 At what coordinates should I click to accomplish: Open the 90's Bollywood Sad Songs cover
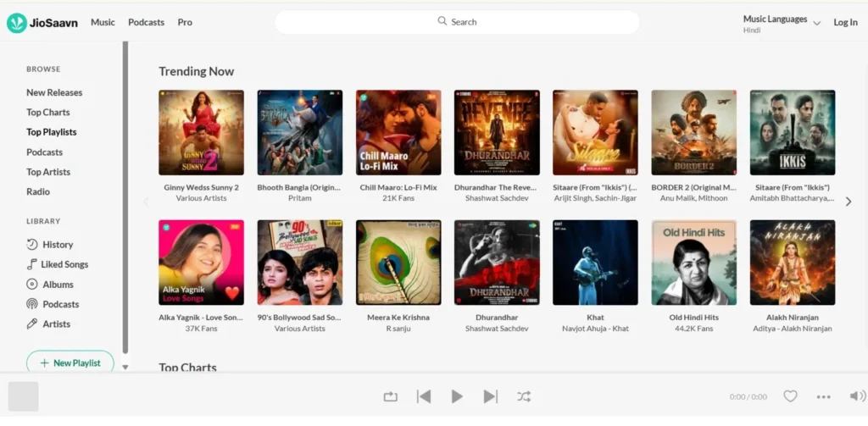click(x=300, y=263)
